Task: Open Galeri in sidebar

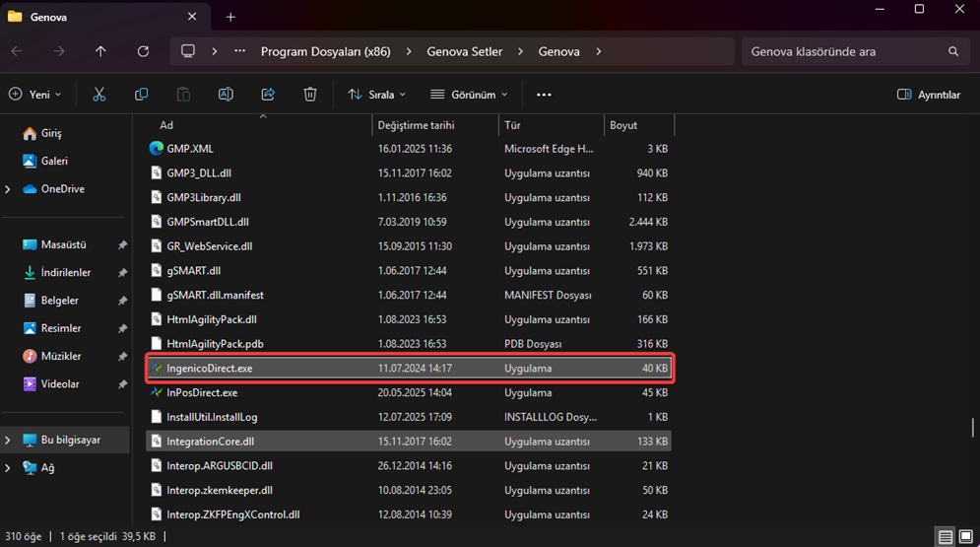Action: coord(45,161)
